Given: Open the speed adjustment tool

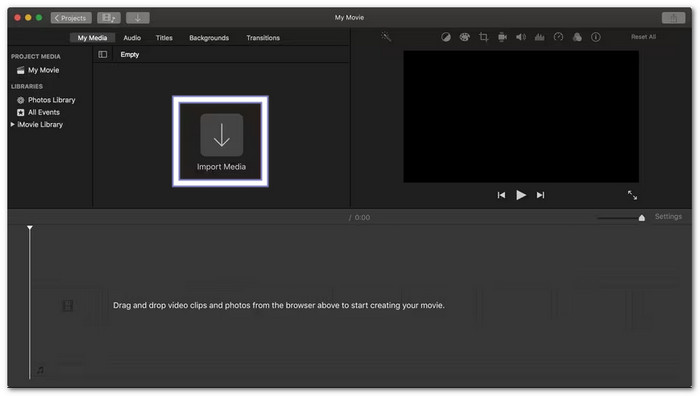Looking at the screenshot, I should [558, 37].
